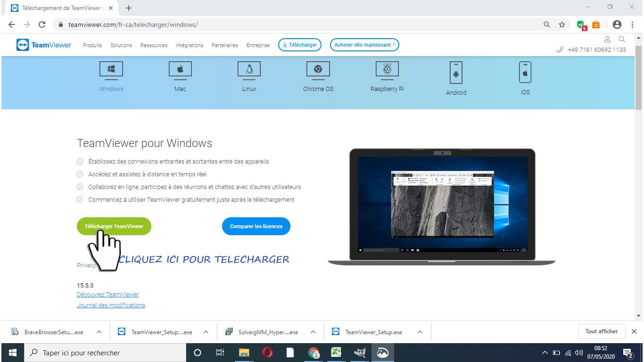This screenshot has width=644, height=362.
Task: Open the green shield extension icon
Action: 581,25
